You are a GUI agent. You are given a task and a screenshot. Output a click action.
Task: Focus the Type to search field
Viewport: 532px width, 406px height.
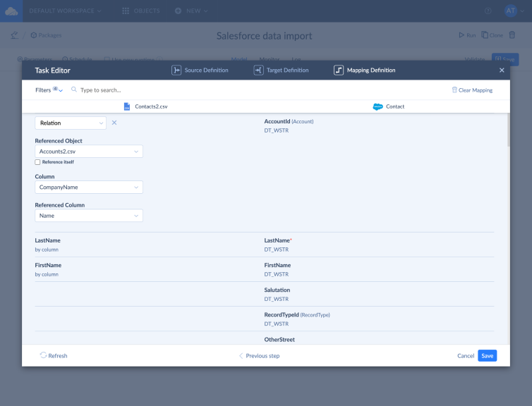[x=101, y=90]
